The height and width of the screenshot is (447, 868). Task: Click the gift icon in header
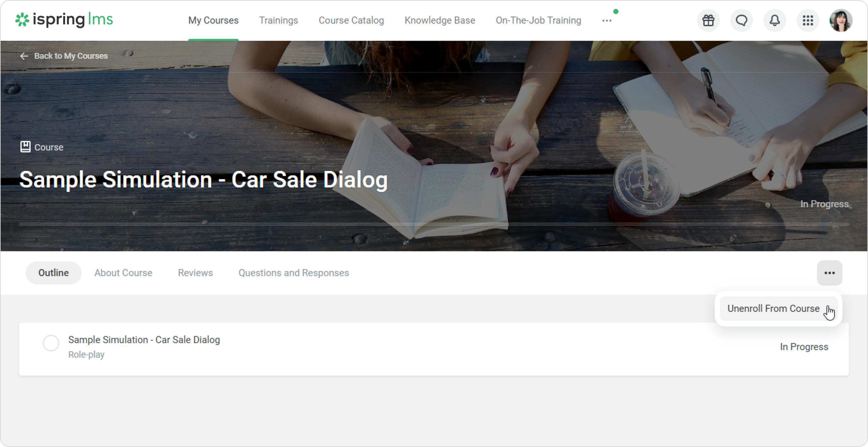click(x=708, y=20)
